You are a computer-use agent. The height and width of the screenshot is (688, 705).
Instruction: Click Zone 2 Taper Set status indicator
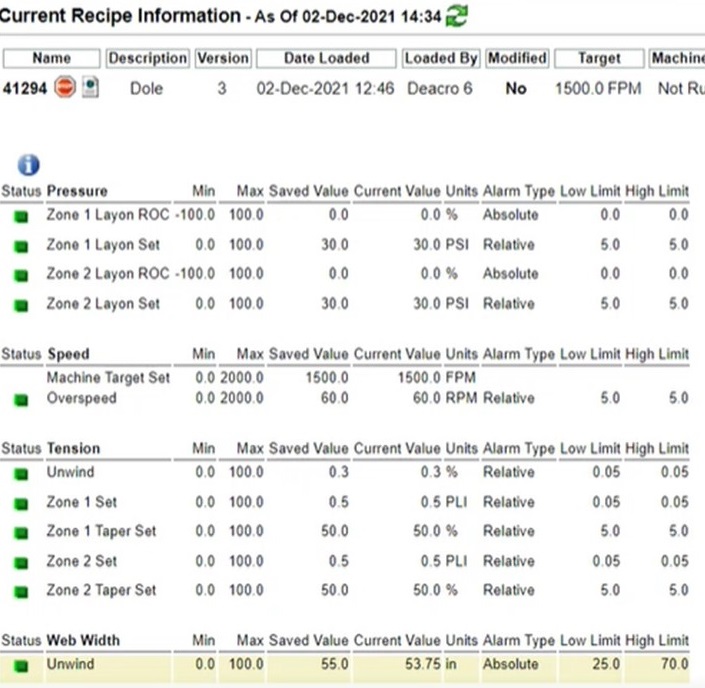21,591
